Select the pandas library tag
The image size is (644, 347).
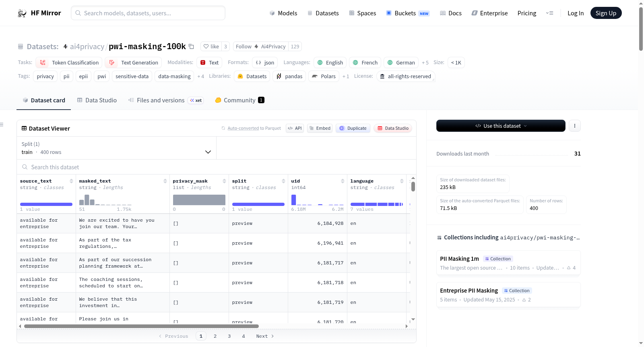pyautogui.click(x=289, y=77)
